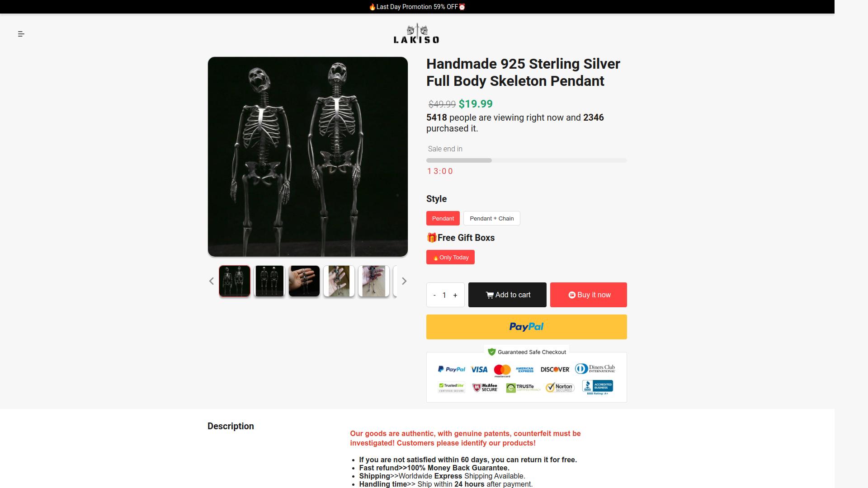868x488 pixels.
Task: Click the BBB Accredited Business badge
Action: (598, 387)
